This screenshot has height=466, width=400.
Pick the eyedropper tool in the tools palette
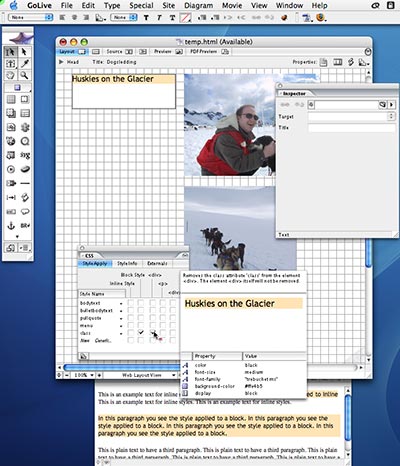25,63
